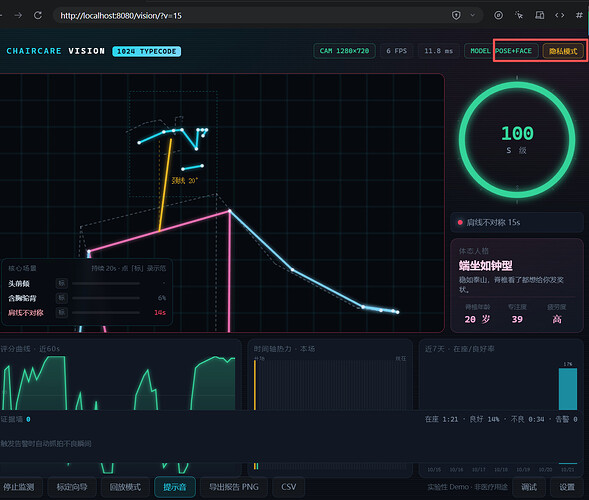Click the MODEL POSE+FACE chip
The height and width of the screenshot is (500, 589).
point(501,51)
